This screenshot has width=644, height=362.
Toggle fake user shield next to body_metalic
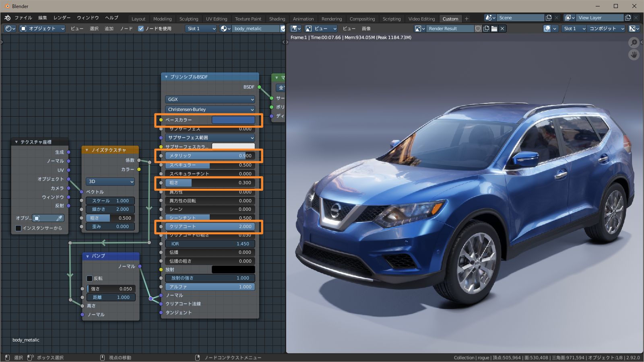(x=283, y=29)
